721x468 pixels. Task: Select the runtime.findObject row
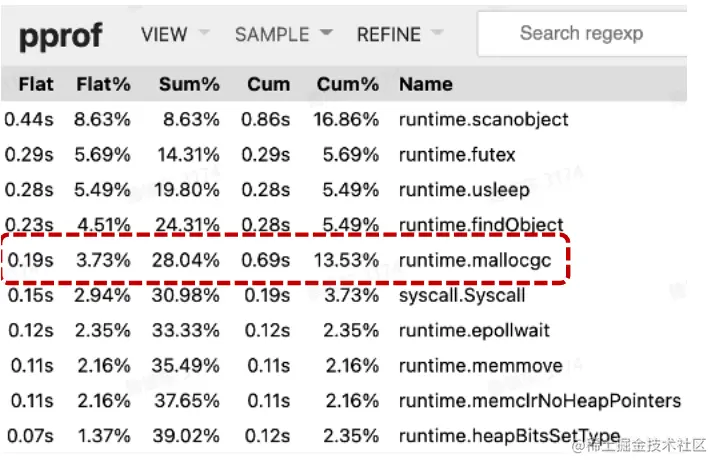[481, 225]
